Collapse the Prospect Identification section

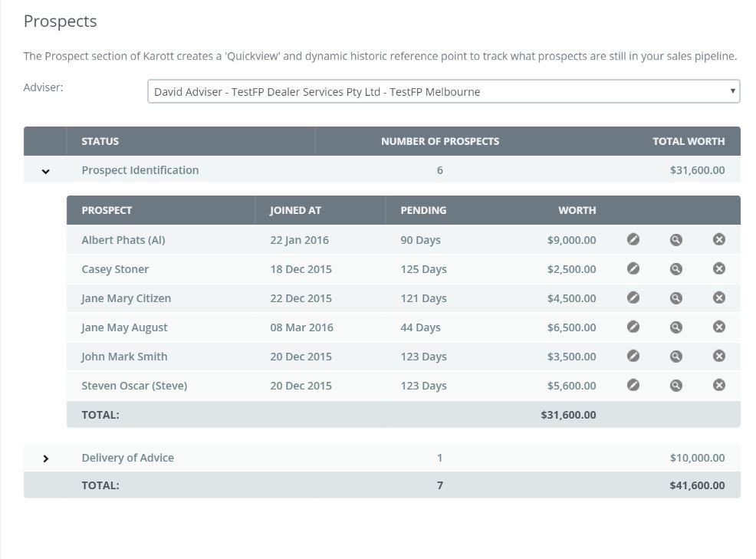click(x=45, y=171)
